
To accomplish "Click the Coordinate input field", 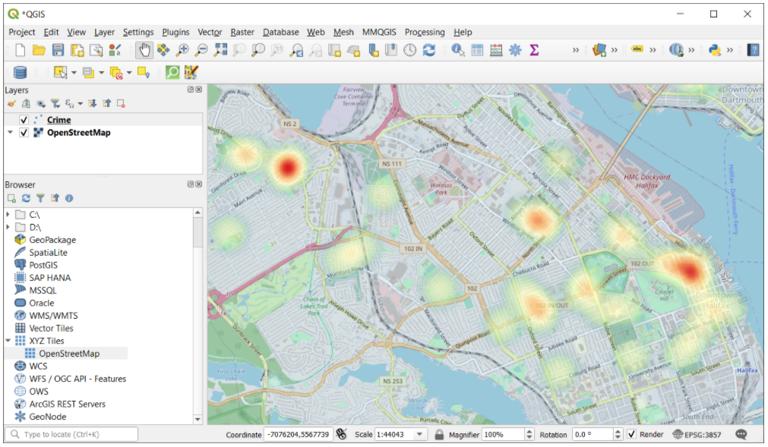I will click(x=298, y=434).
